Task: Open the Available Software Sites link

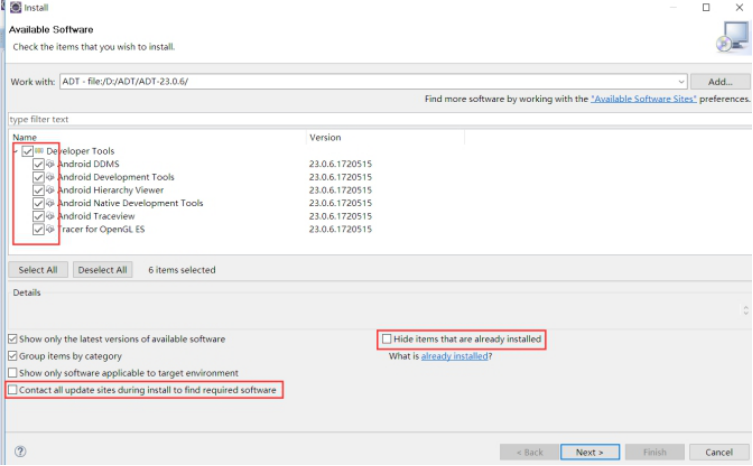Action: click(x=644, y=99)
